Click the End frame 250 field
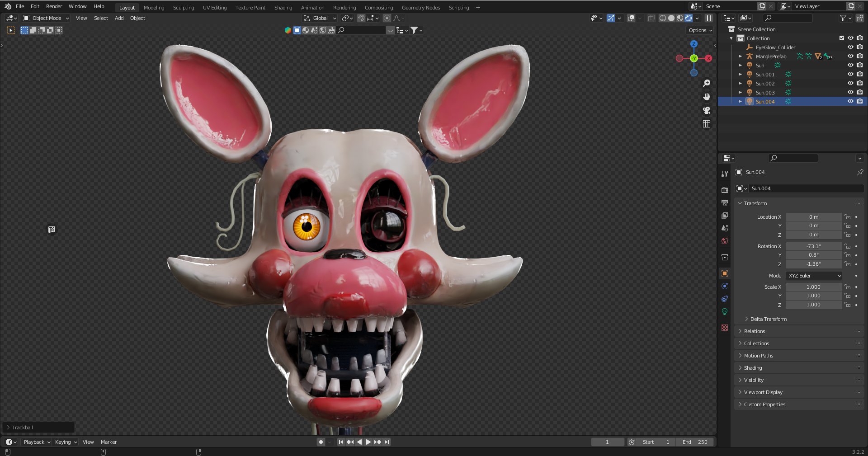 tap(695, 442)
